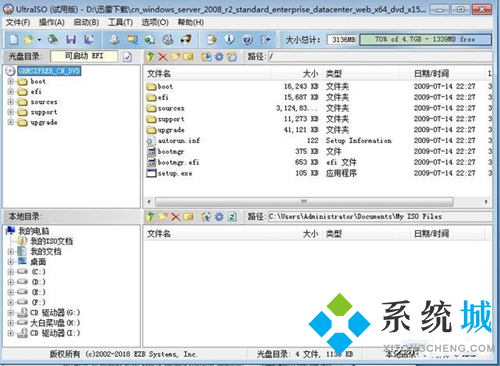
Task: Select 我的ISO文档 in local tree
Action: (51, 241)
